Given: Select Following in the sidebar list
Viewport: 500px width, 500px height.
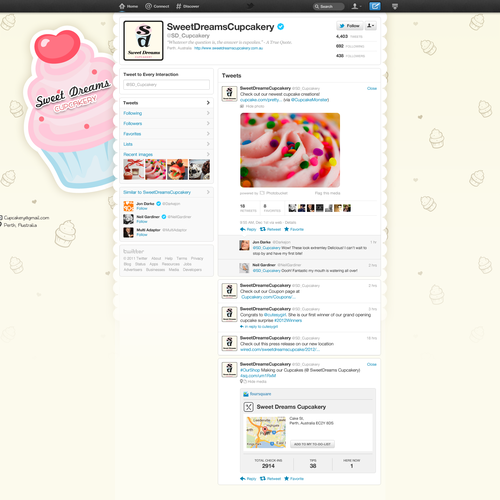Looking at the screenshot, I should point(166,113).
